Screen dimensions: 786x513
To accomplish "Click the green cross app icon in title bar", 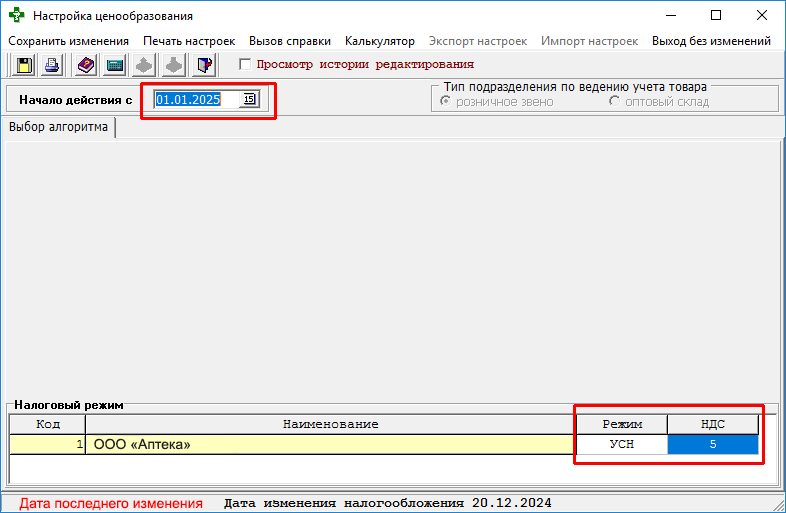I will tap(17, 16).
